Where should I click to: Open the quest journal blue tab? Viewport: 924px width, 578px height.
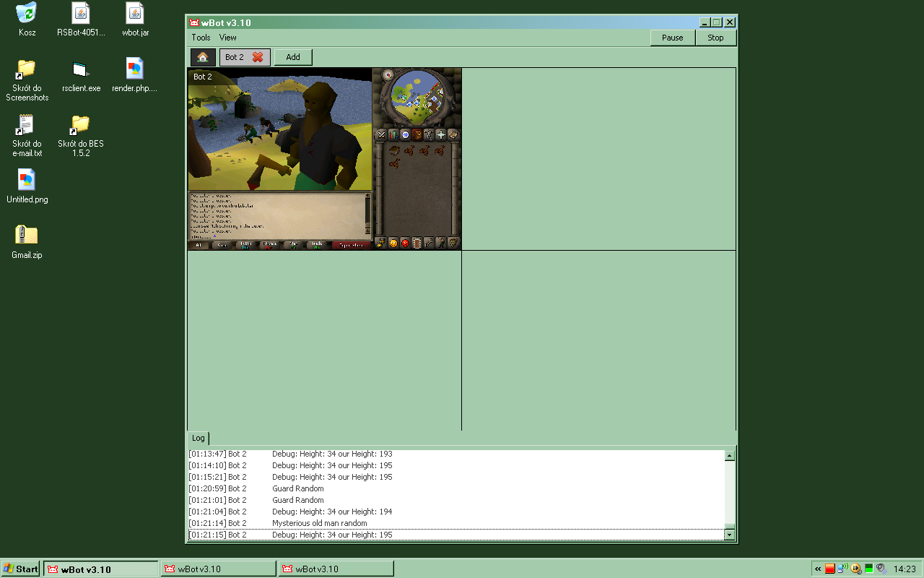click(405, 135)
